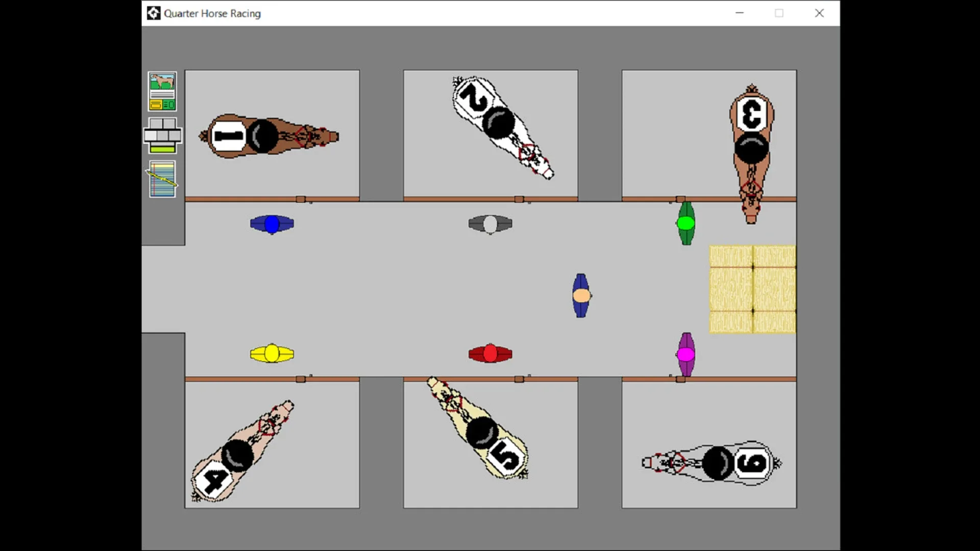The height and width of the screenshot is (551, 980).
Task: Select the green jockey silks
Action: point(686,222)
